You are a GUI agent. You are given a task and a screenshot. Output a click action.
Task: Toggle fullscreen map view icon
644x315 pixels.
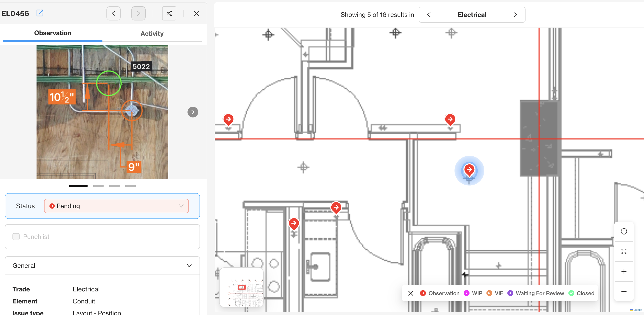pos(624,251)
